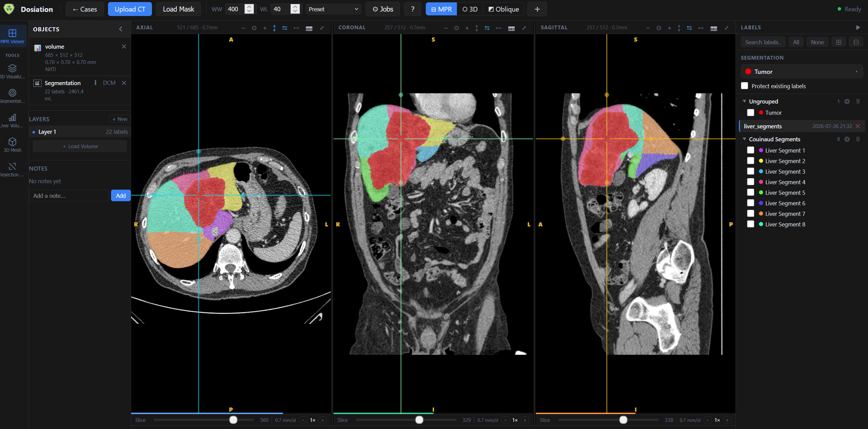Zoom out in the Sagittal view
This screenshot has height=429, width=868.
coord(648,28)
